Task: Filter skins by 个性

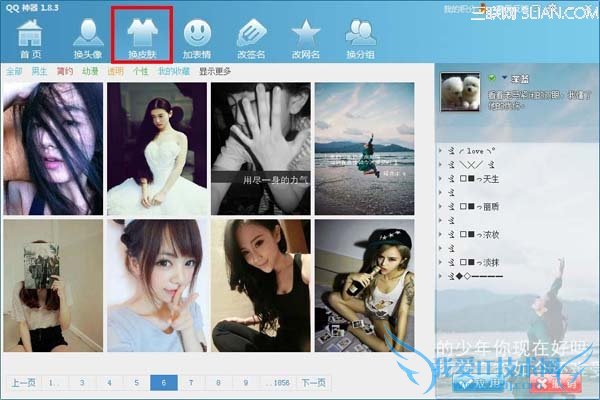Action: pyautogui.click(x=140, y=71)
